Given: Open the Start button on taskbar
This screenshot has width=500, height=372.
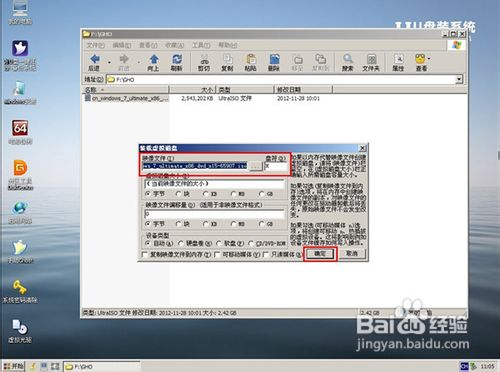Looking at the screenshot, I should pos(13,366).
